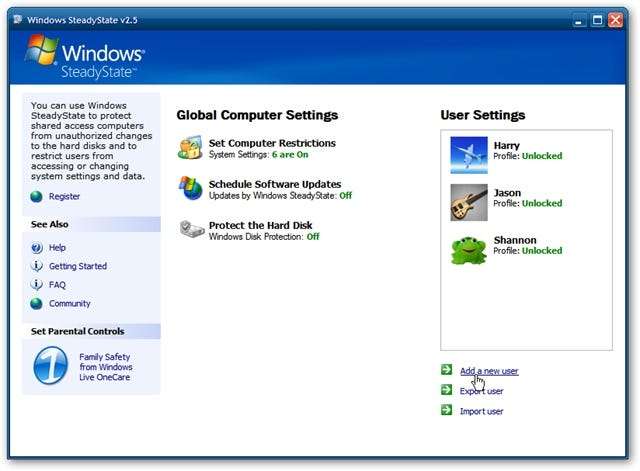Click Jason's Unlocked profile status
Screen dimensions: 640x471
pyautogui.click(x=542, y=203)
